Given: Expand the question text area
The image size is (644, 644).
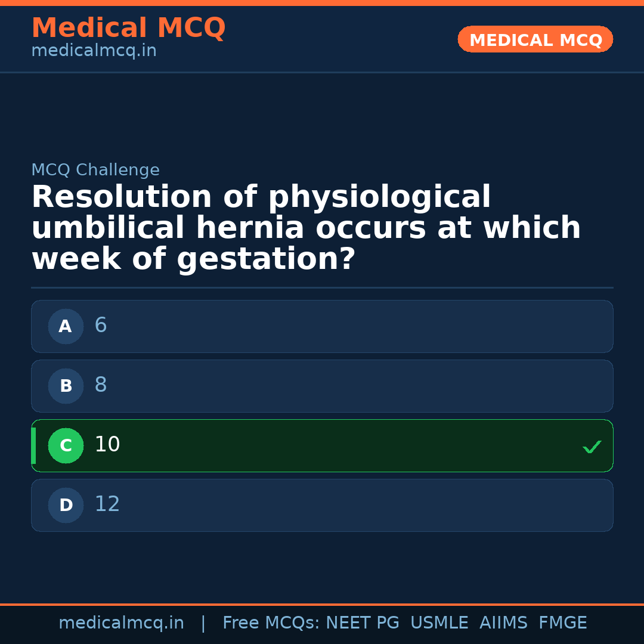Looking at the screenshot, I should [306, 227].
